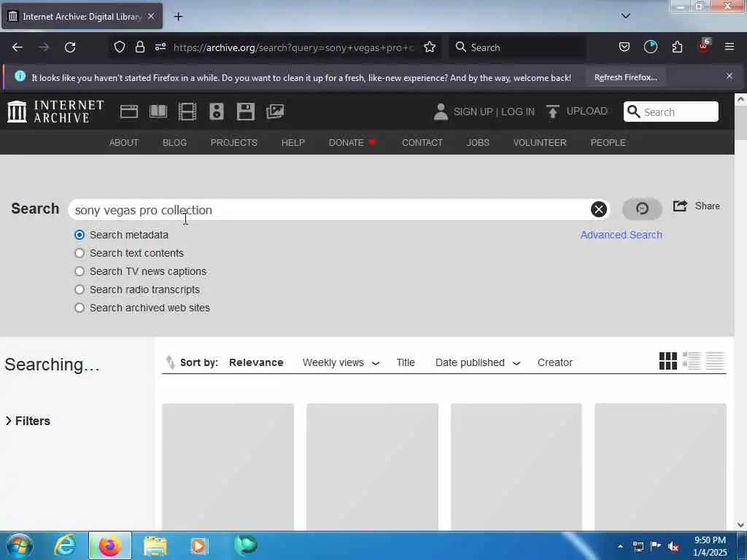This screenshot has width=747, height=560.
Task: Expand the Filters section
Action: [28, 421]
